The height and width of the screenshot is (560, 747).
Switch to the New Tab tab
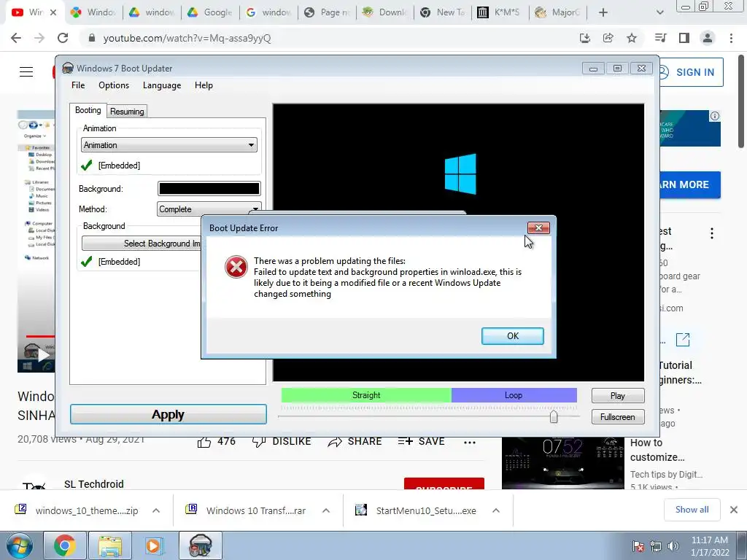442,12
